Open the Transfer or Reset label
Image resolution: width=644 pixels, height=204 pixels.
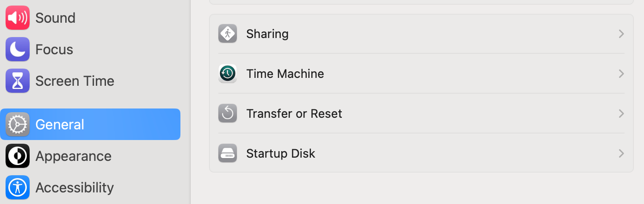tap(294, 114)
